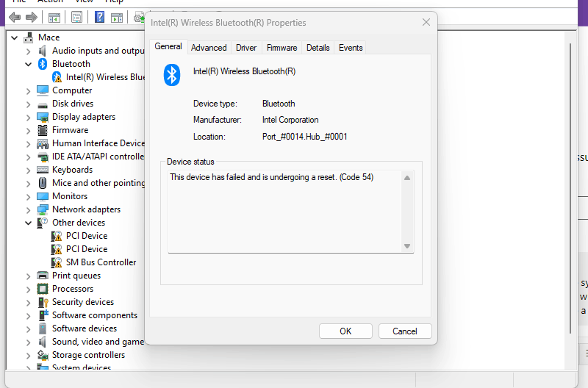Screen dimensions: 588x388
Task: Click the Bluetooth category icon in the tree
Action: click(43, 64)
